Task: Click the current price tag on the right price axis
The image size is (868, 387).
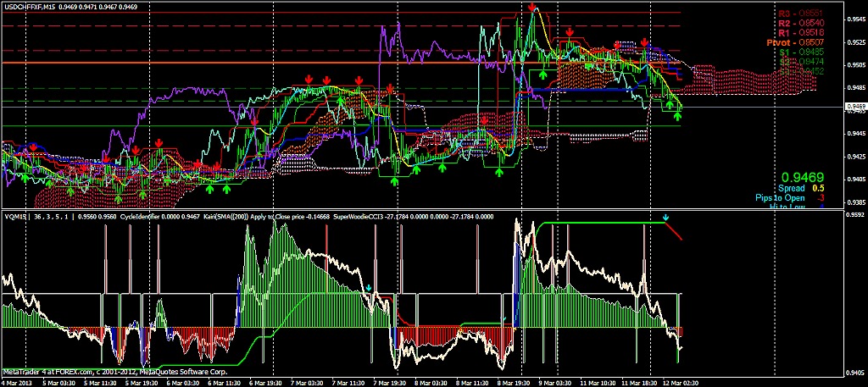Action: pos(855,107)
